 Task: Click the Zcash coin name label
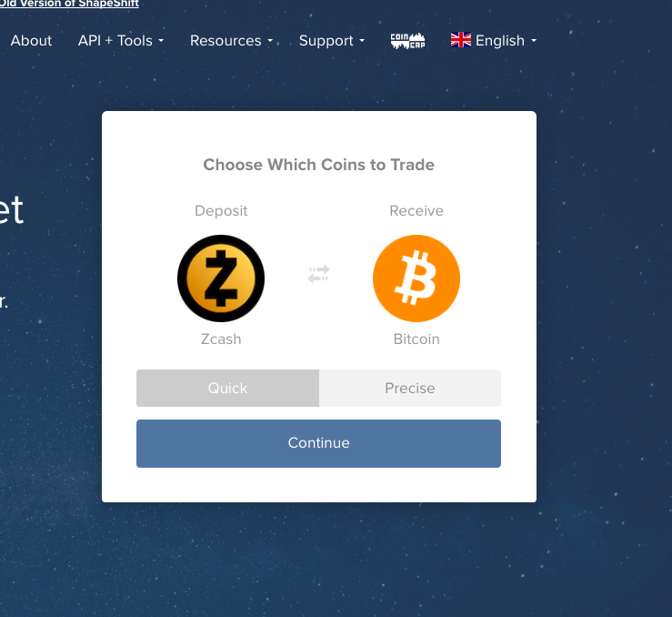[x=221, y=339]
